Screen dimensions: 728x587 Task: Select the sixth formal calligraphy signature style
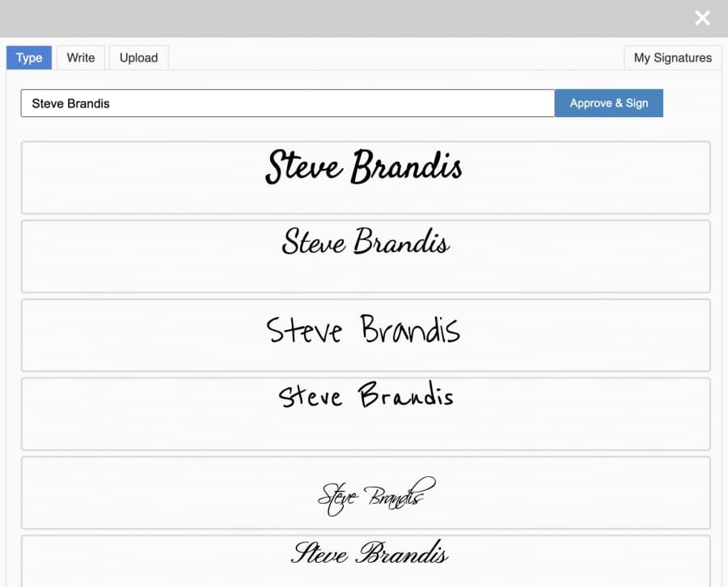coord(366,561)
